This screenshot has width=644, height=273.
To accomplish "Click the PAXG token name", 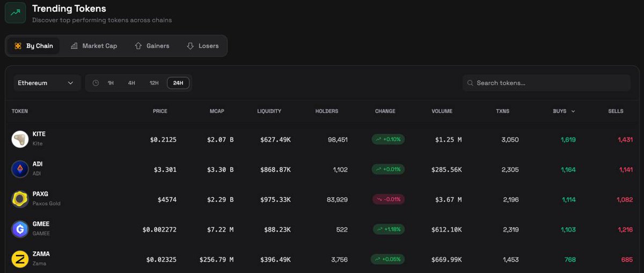I will 40,194.
